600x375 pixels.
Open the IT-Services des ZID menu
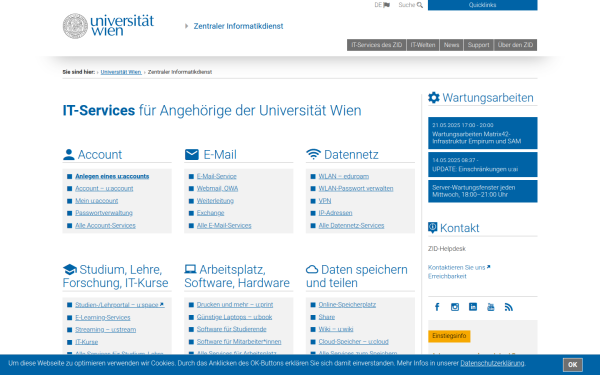pos(377,45)
